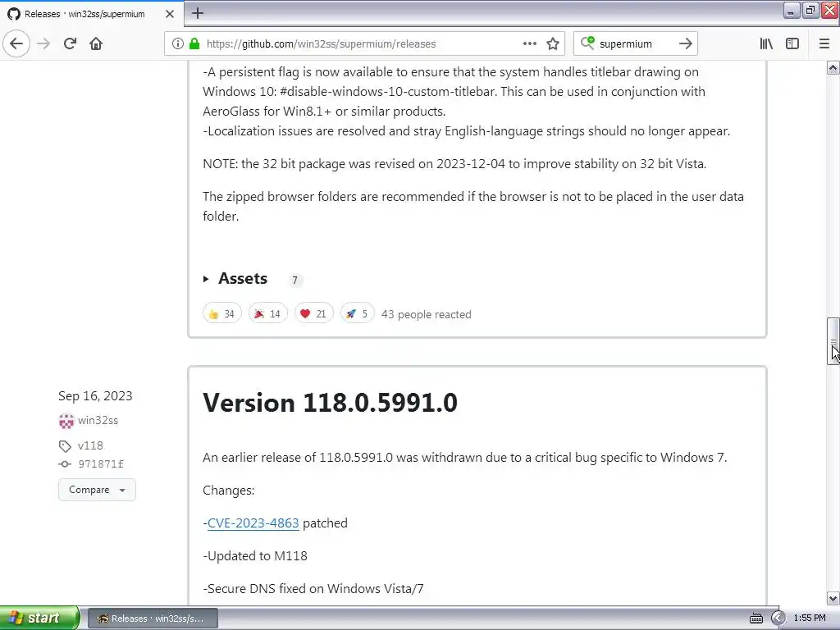This screenshot has height=630, width=840.
Task: Click the 1:55 PM clock
Action: click(810, 619)
